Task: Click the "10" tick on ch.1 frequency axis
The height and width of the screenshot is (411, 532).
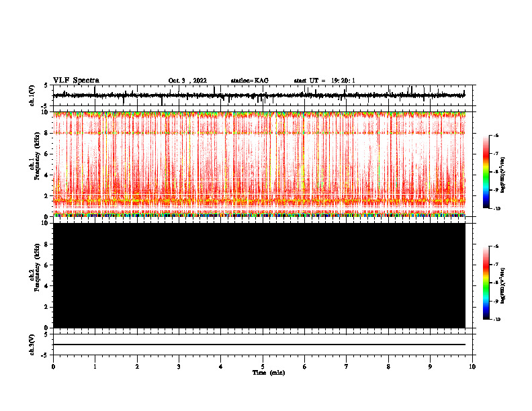Action: click(46, 112)
